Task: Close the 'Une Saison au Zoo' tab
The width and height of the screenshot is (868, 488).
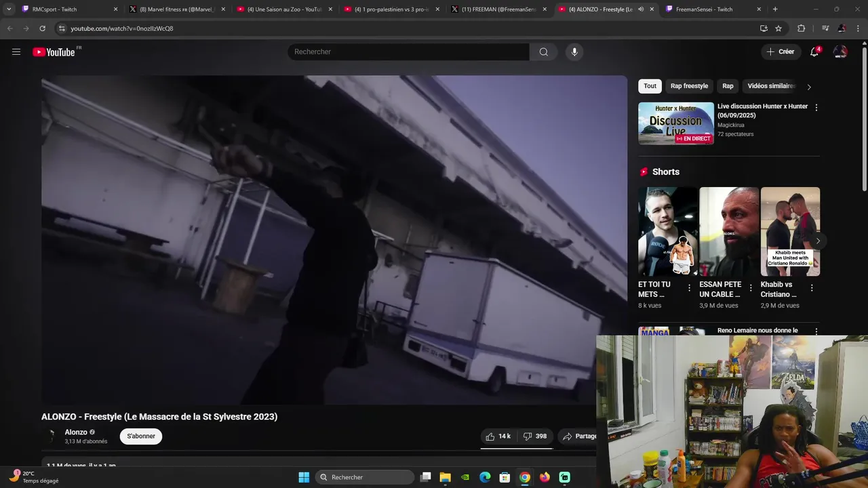Action: [330, 9]
